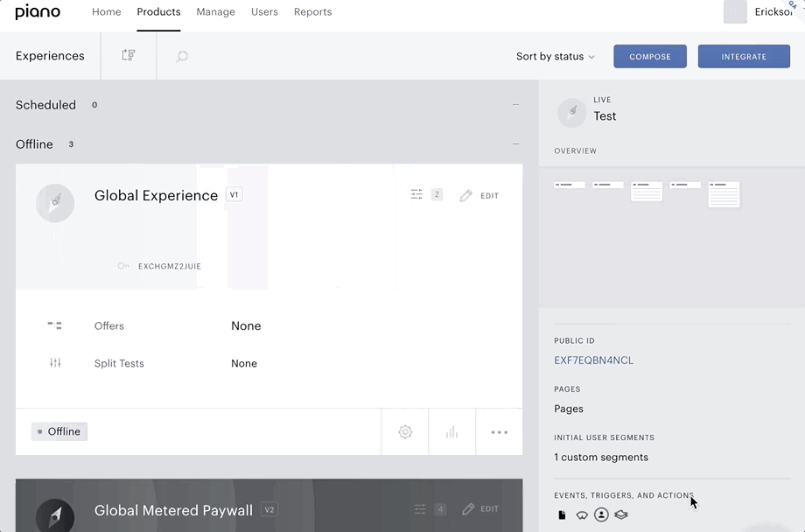
Task: Click the INTEGRATE button
Action: 744,57
